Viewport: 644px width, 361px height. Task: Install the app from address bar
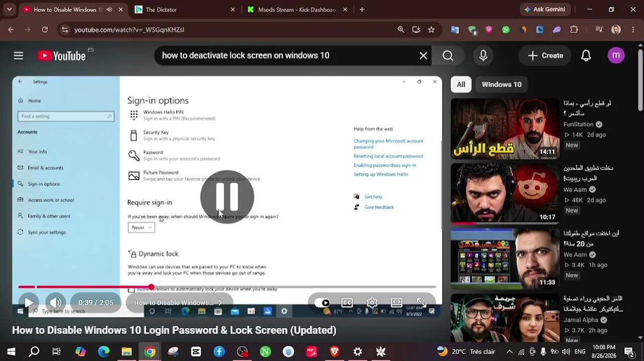416,30
